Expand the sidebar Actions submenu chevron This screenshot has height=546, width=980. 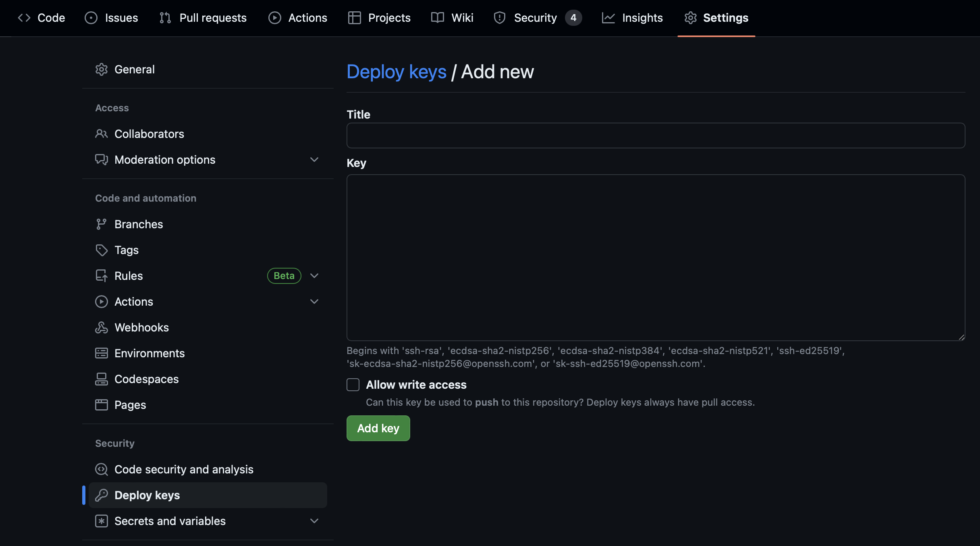314,302
